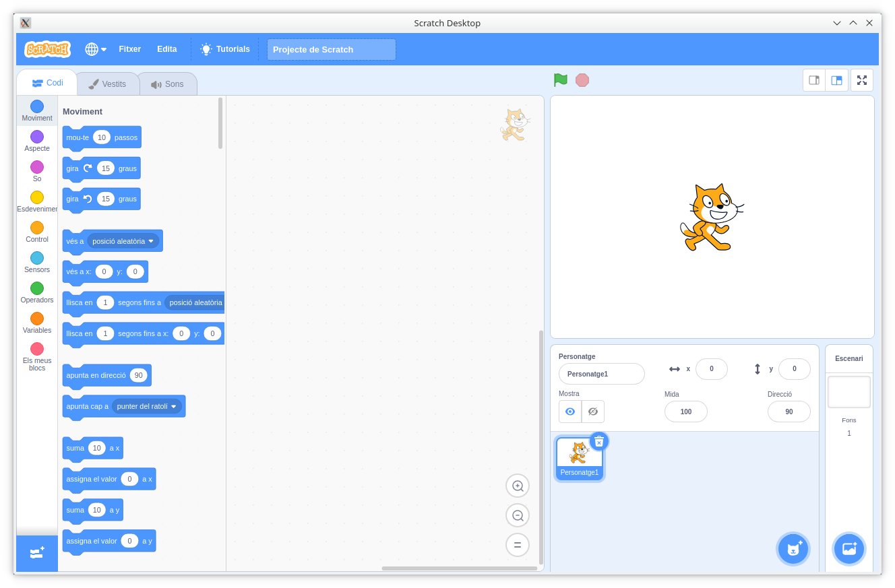This screenshot has width=895, height=588.
Task: Click the 'vés a x: y:' block
Action: click(x=105, y=271)
